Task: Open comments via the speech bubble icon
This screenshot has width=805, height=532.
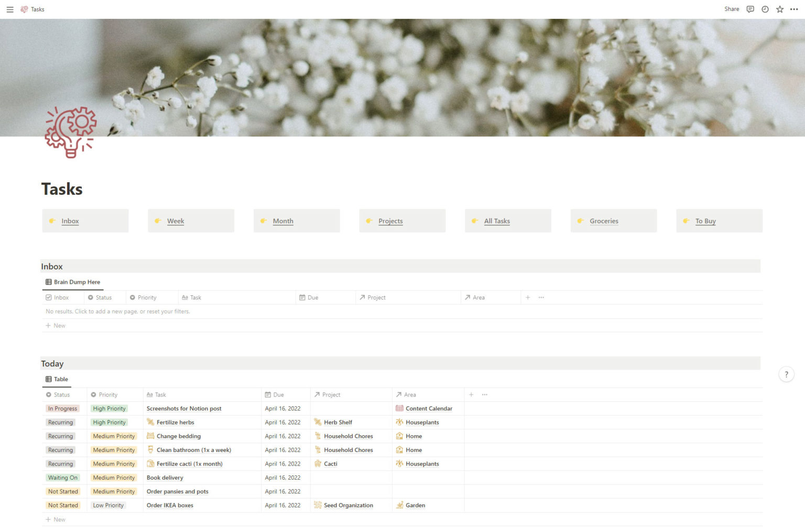Action: click(750, 9)
